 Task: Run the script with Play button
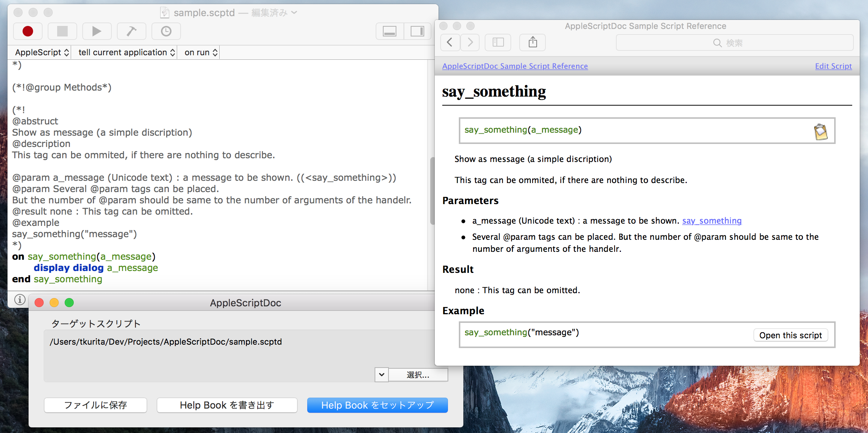97,31
